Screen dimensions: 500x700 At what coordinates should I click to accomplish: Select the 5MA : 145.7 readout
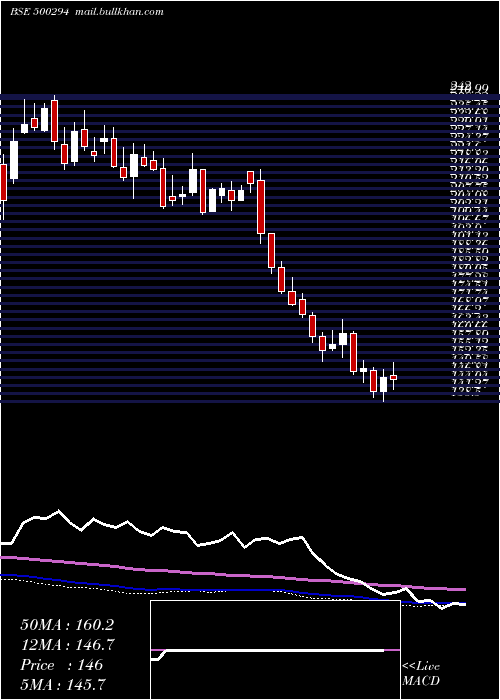(x=63, y=684)
